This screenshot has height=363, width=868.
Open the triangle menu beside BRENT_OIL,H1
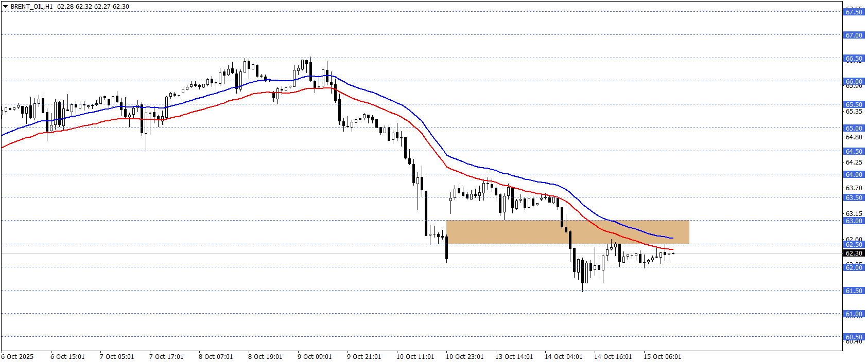coord(5,7)
